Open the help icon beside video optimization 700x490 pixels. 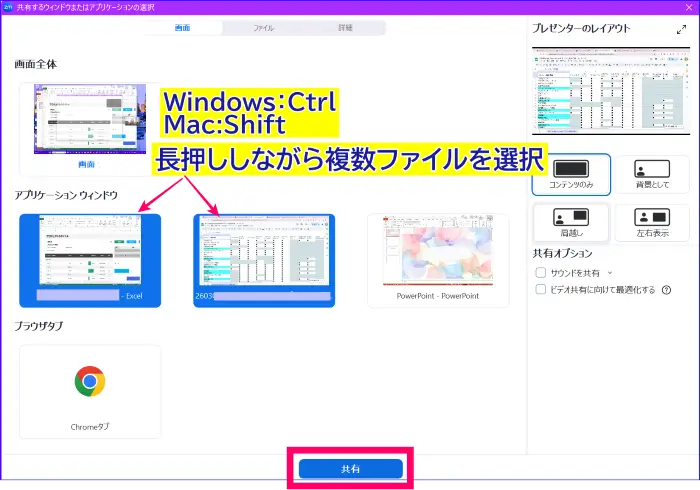coord(666,290)
